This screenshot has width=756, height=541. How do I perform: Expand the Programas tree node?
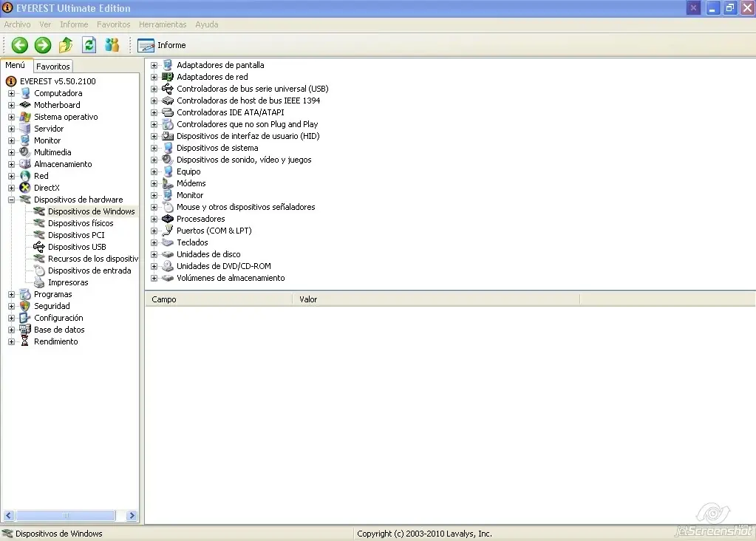[x=11, y=294]
